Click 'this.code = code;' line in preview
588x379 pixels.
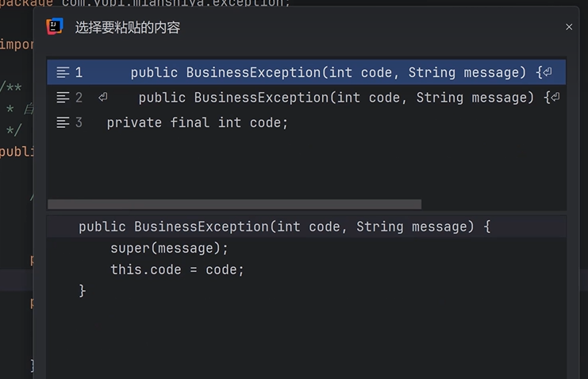[177, 269]
